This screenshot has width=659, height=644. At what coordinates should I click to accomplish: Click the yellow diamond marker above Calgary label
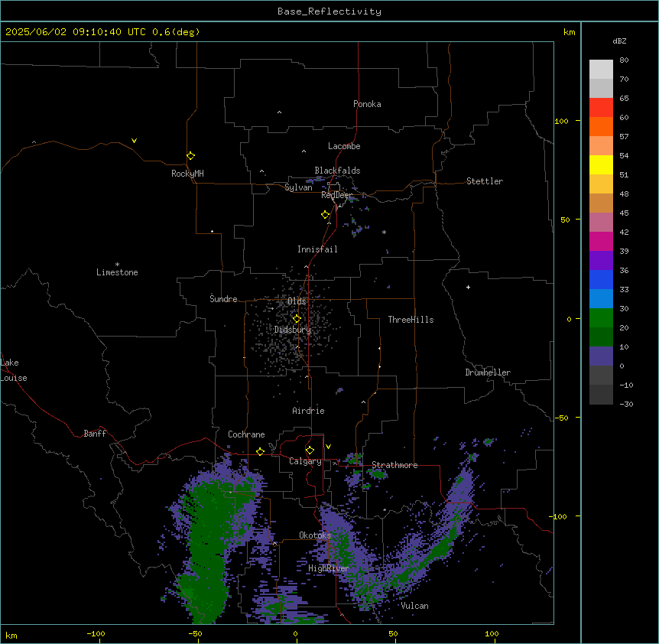point(310,450)
